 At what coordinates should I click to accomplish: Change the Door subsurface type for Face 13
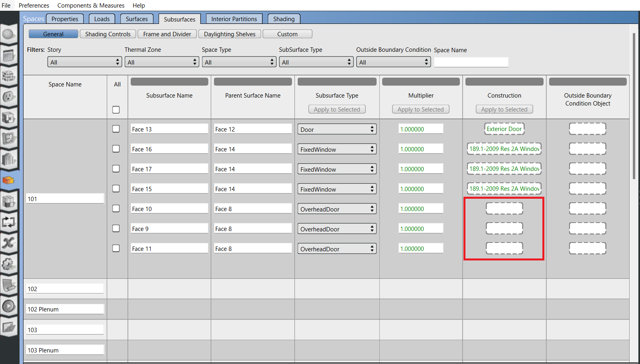click(337, 129)
